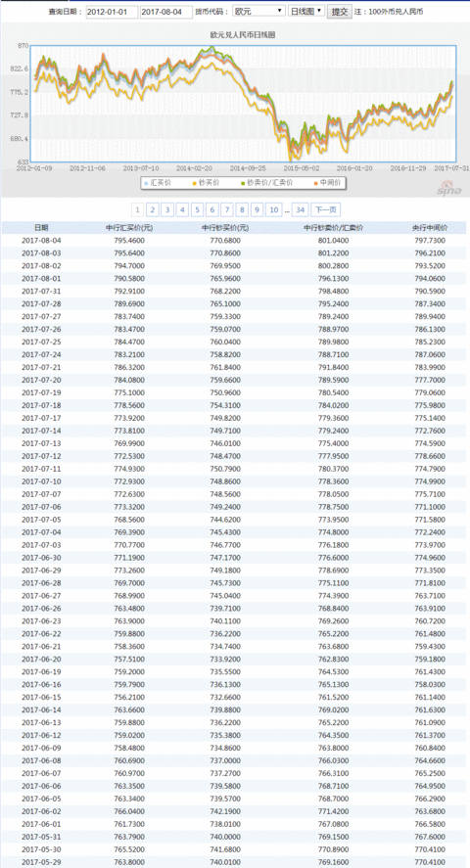
Task: Toggle the 钞买价 legend series
Action: click(x=205, y=182)
